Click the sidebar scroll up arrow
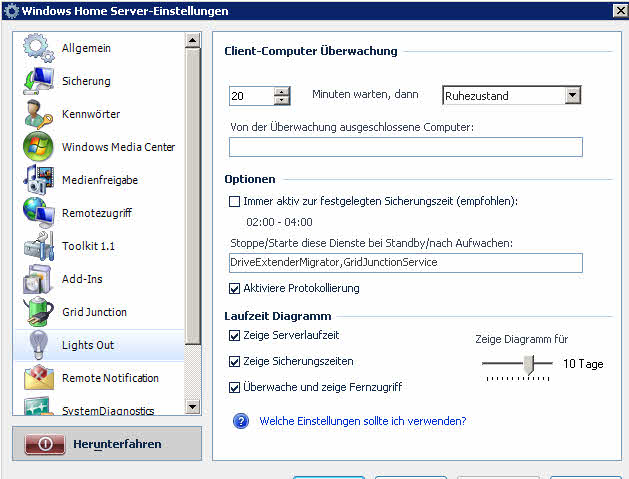Screen dimensions: 629x479 (x=193, y=40)
